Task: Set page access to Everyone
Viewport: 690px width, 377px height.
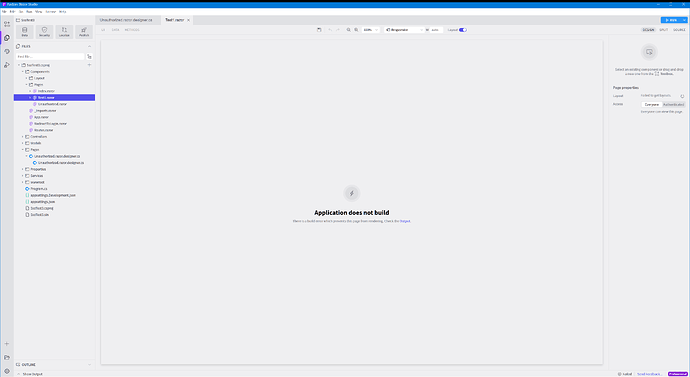Action: click(x=652, y=105)
